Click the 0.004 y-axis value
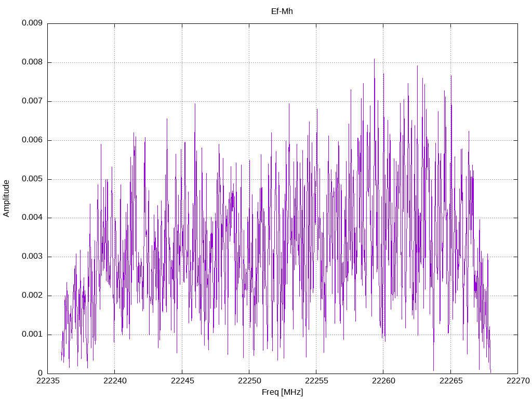Viewport: 532px width, 399px height. (x=32, y=218)
